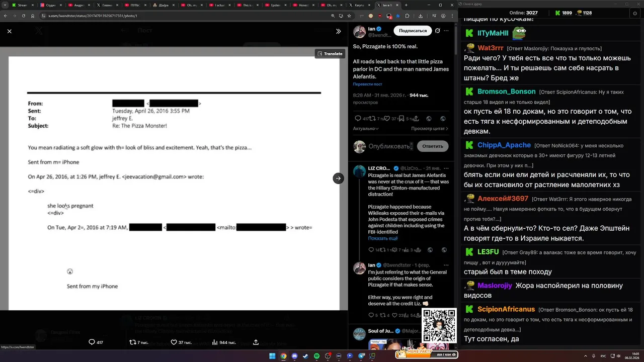Repost Ian's 1 февр. reply
Image resolution: width=644 pixels, height=362 pixels.
[x=383, y=315]
